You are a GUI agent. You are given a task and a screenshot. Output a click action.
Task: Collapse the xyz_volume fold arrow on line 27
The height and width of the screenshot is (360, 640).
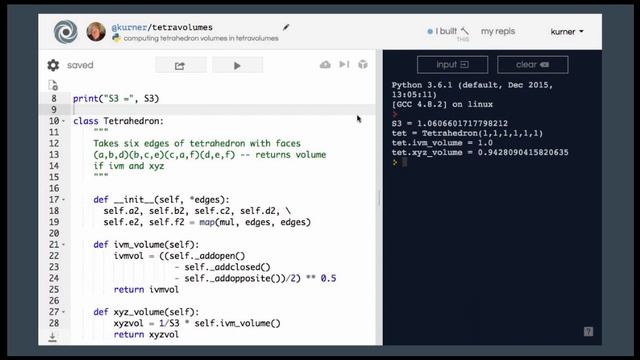(63, 312)
